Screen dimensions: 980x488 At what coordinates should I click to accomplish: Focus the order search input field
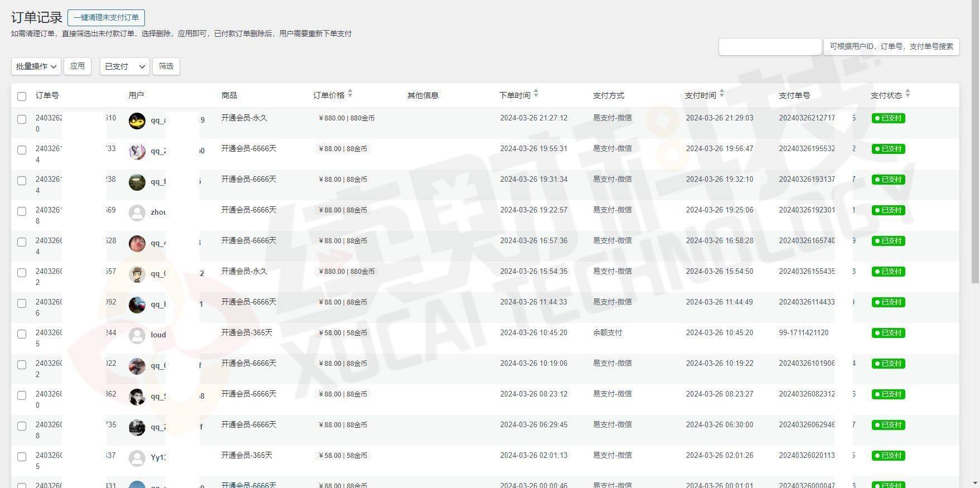click(770, 47)
